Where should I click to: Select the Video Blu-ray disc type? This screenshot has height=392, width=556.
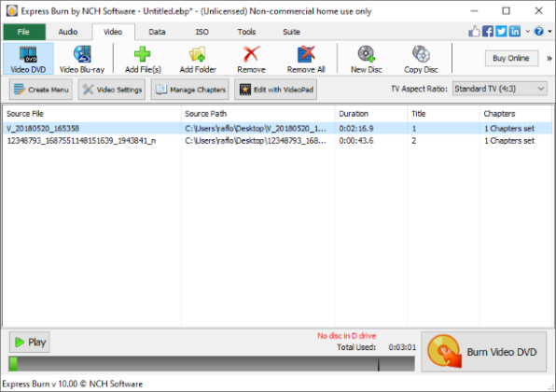pyautogui.click(x=82, y=59)
